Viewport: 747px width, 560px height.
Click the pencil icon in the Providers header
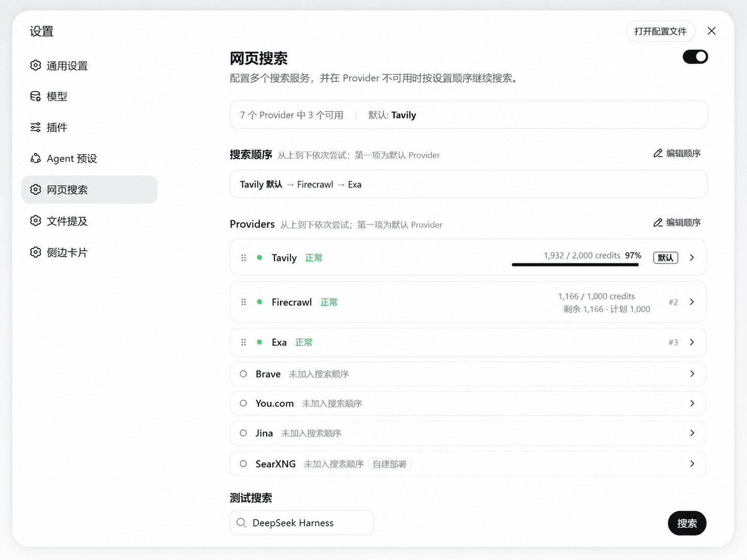(x=658, y=222)
